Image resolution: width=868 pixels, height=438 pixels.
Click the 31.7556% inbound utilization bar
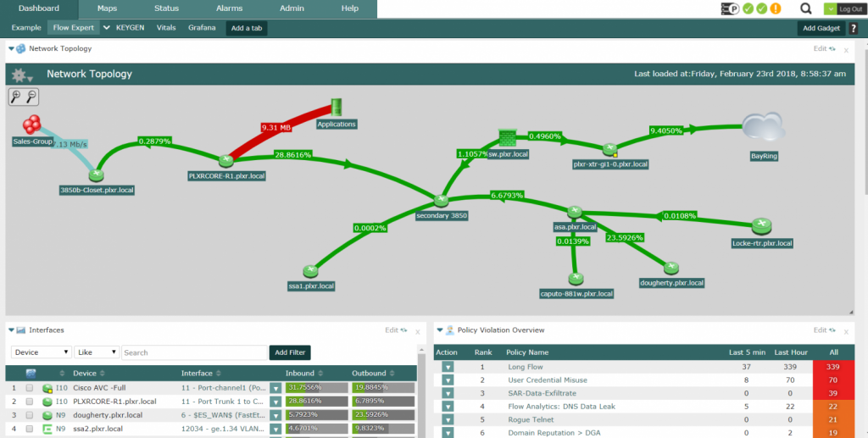317,388
